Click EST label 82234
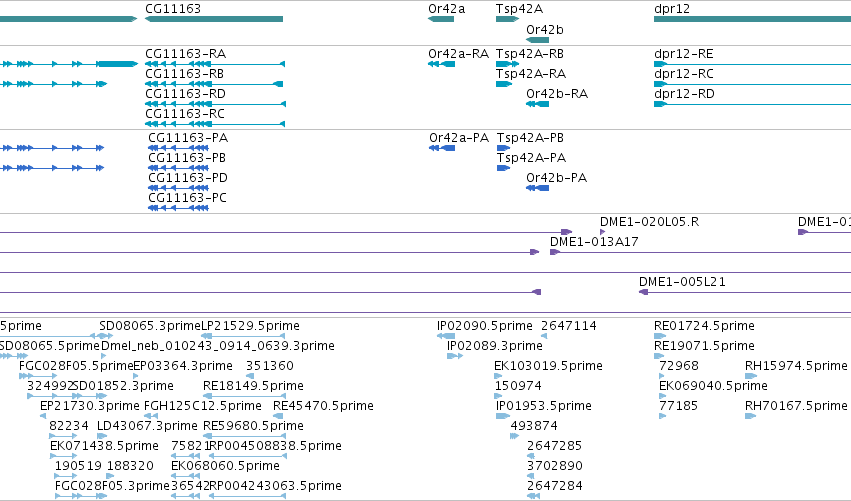 (x=69, y=426)
